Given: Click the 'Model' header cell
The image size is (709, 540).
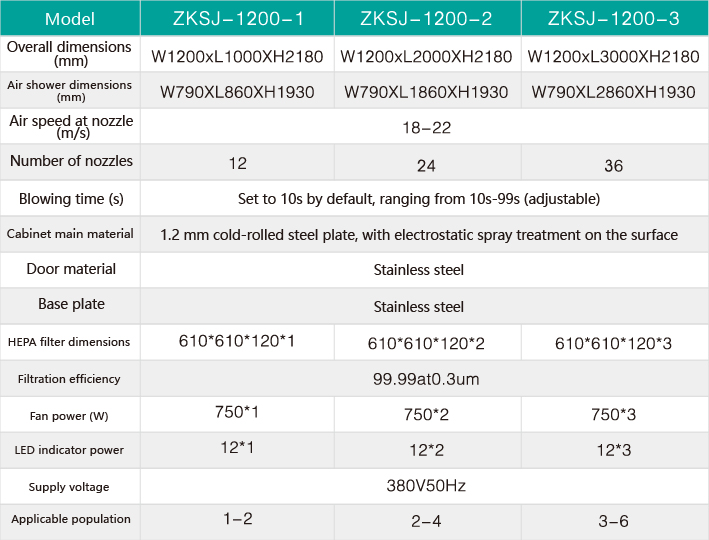Looking at the screenshot, I should pyautogui.click(x=70, y=19).
